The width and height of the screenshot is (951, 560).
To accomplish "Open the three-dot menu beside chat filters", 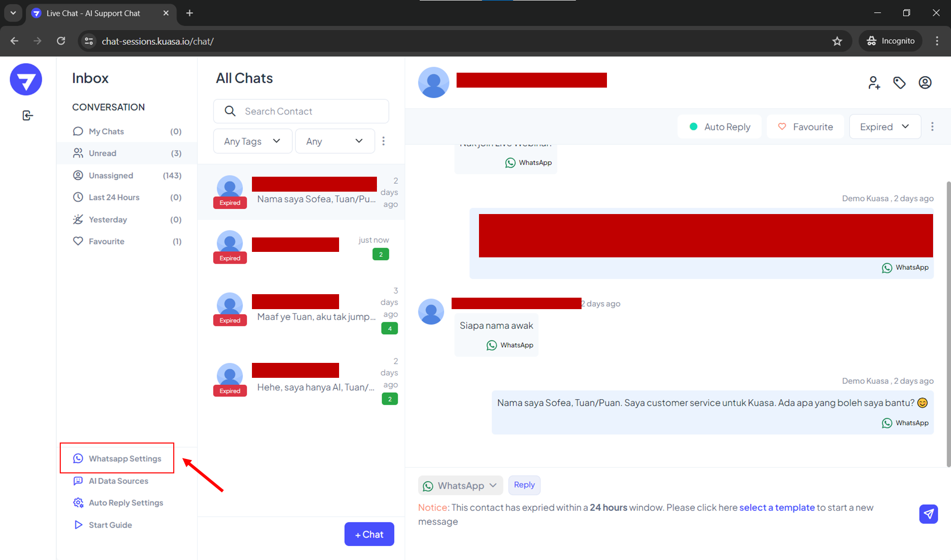I will coord(383,141).
